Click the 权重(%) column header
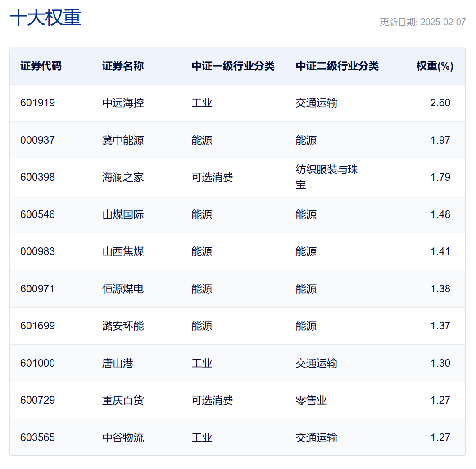Screen dimensions: 476x469 (435, 66)
